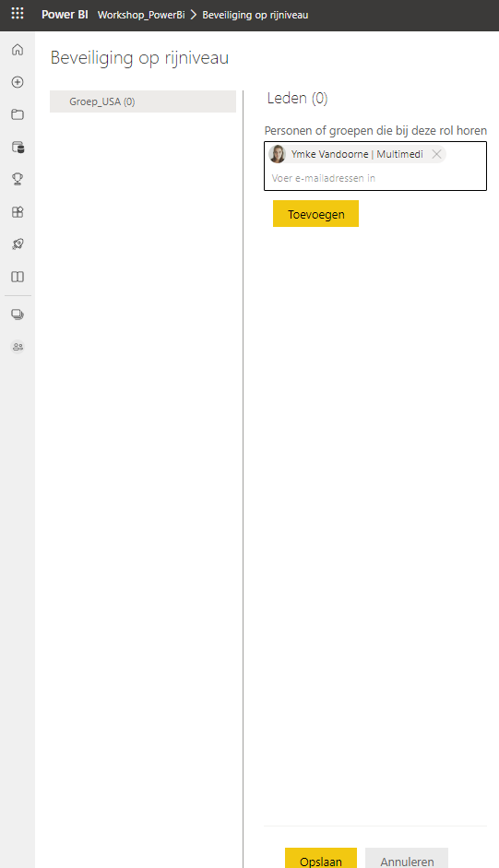Select the Groep_USA (0) role
Screen dimensions: 499x868
(143, 101)
